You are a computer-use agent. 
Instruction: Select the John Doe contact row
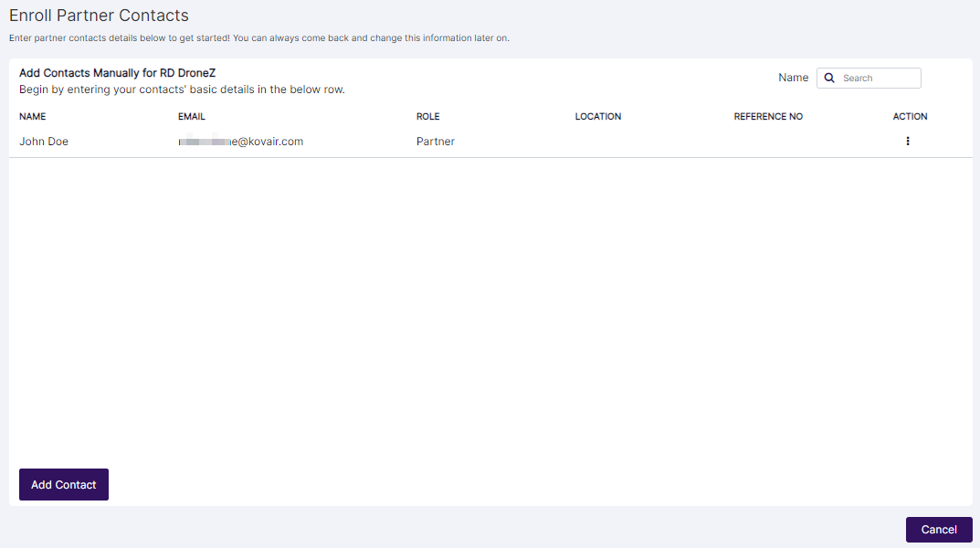point(365,142)
